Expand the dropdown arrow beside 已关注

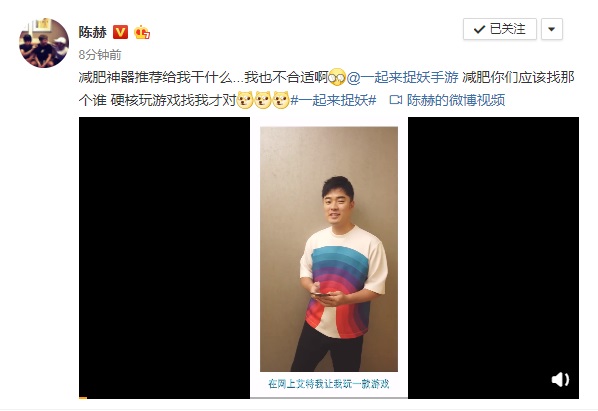click(551, 29)
